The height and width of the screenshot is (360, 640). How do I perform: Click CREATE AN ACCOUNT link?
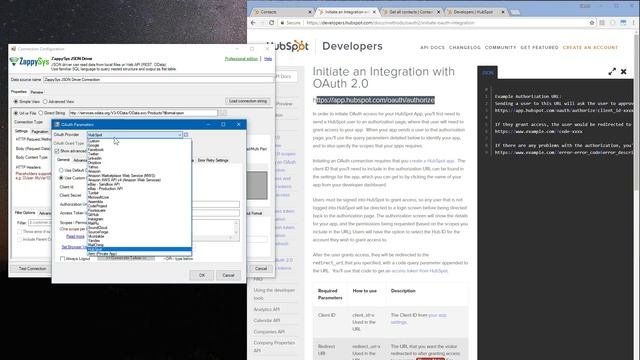(x=590, y=48)
